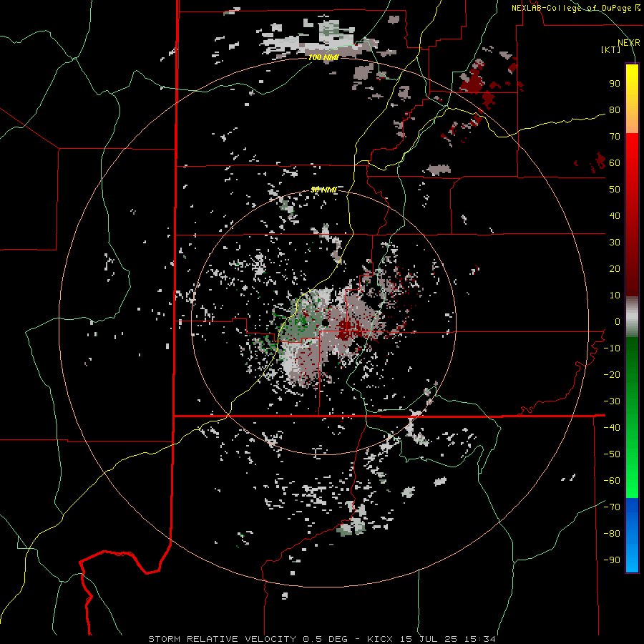Click the 70 value on the velocity scale

[x=615, y=137]
